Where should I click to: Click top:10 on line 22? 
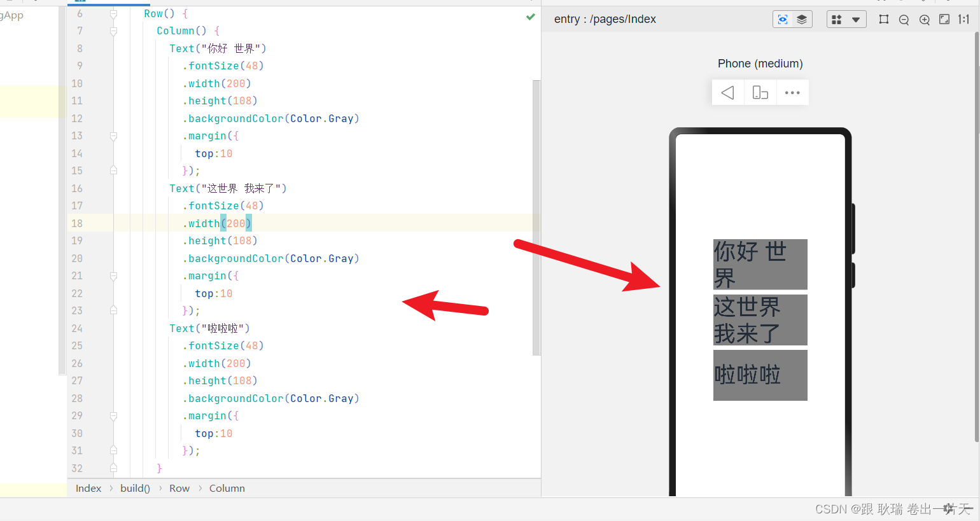coord(214,293)
